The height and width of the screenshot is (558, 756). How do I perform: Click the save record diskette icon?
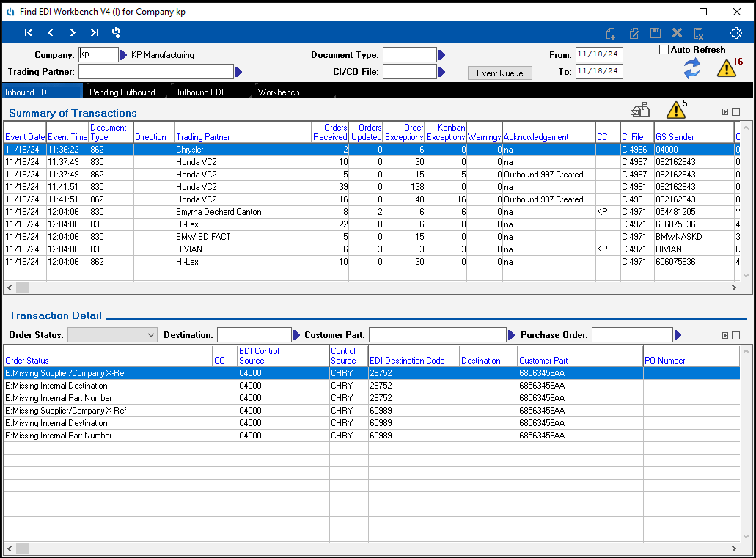point(655,32)
